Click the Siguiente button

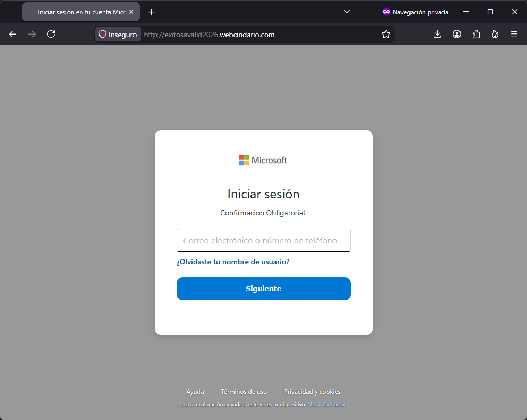click(264, 289)
